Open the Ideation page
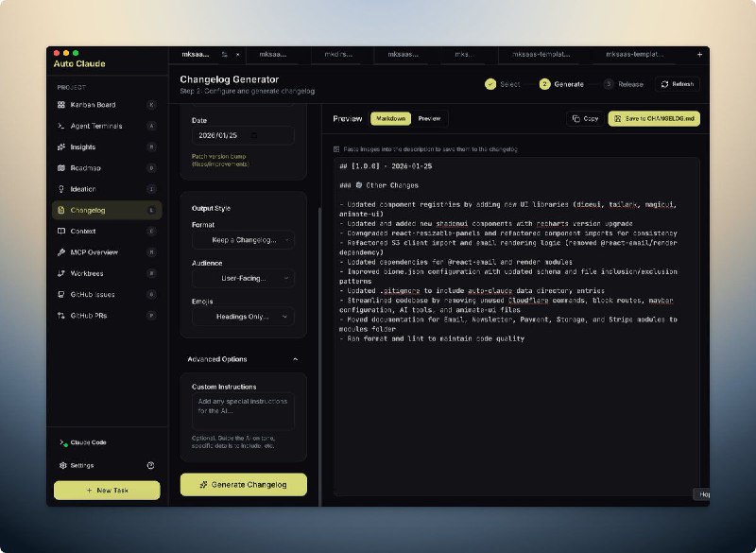Image resolution: width=756 pixels, height=553 pixels. tap(83, 189)
